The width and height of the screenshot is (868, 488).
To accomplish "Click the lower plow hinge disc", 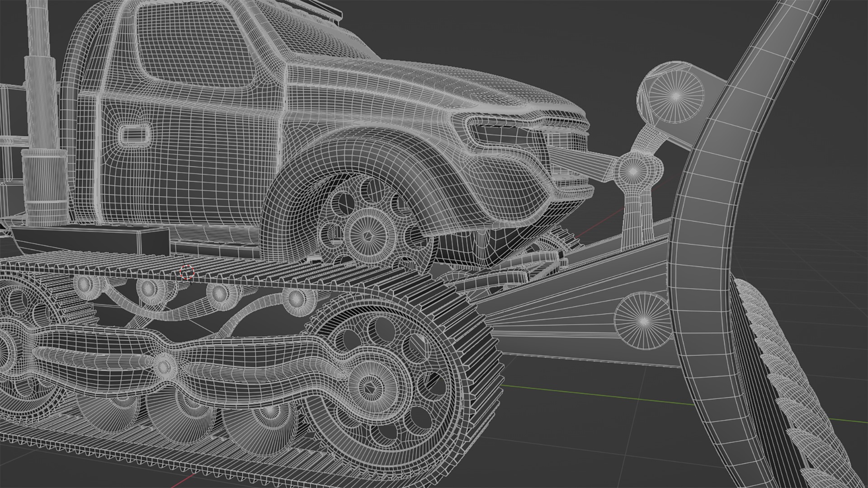I will click(644, 320).
